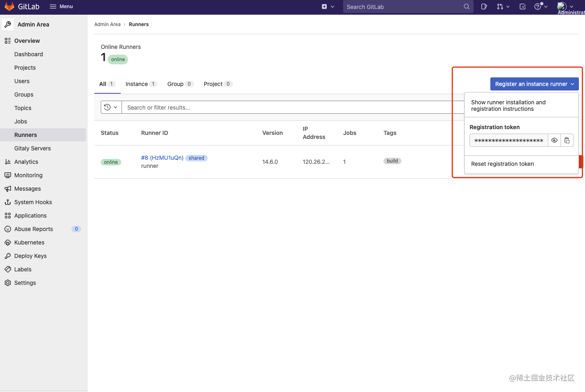Open the Register an instance runner dropdown
The width and height of the screenshot is (585, 392).
pos(534,84)
